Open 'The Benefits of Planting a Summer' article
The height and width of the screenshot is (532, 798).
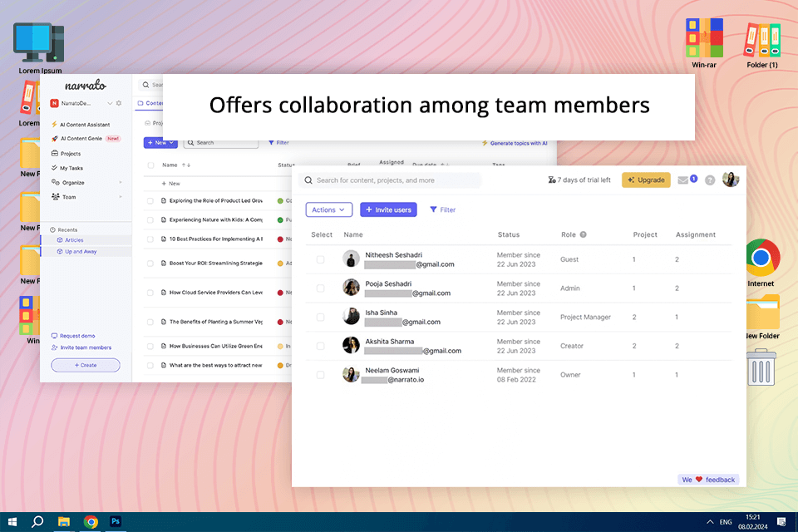point(216,322)
